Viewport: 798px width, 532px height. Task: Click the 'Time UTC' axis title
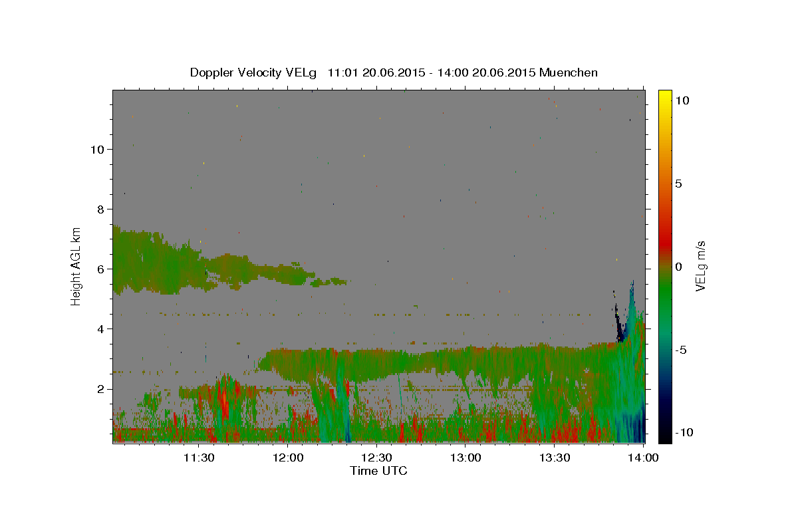[x=378, y=471]
